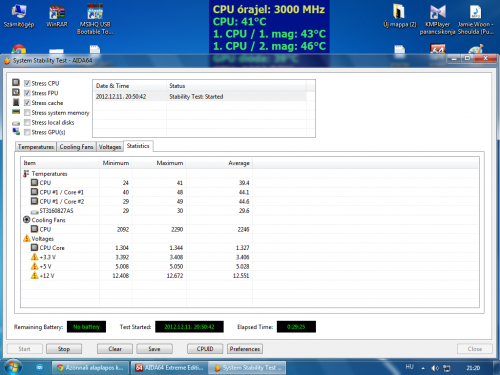Select the CPU #1 / Core #2 row

coord(137,201)
